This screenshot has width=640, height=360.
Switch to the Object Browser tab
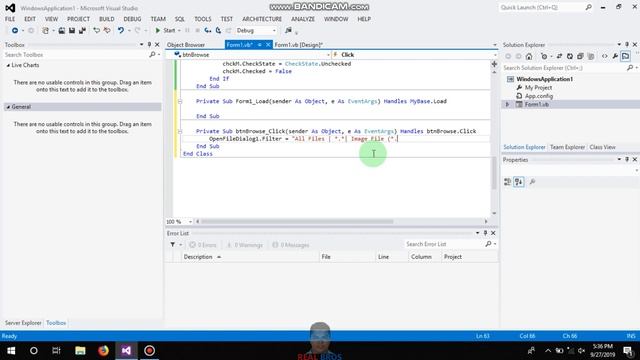(x=186, y=45)
